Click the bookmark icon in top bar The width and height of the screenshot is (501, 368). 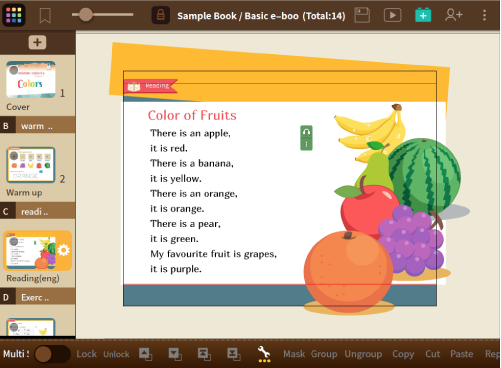tap(45, 15)
